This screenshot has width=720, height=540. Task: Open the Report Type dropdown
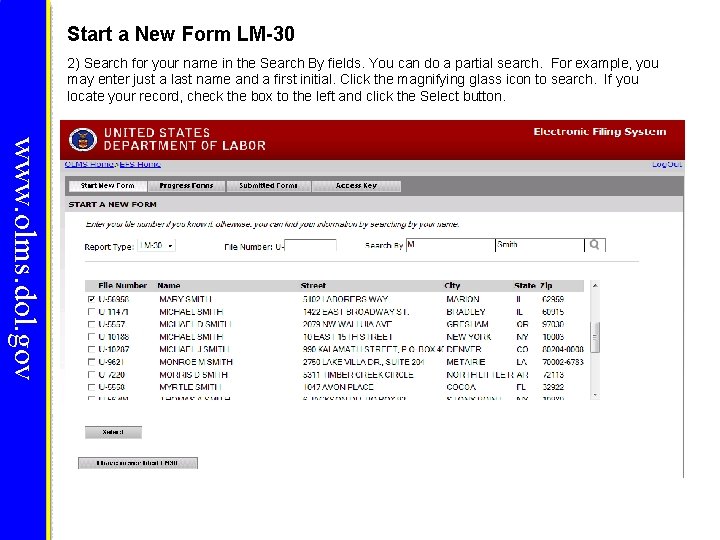click(157, 246)
